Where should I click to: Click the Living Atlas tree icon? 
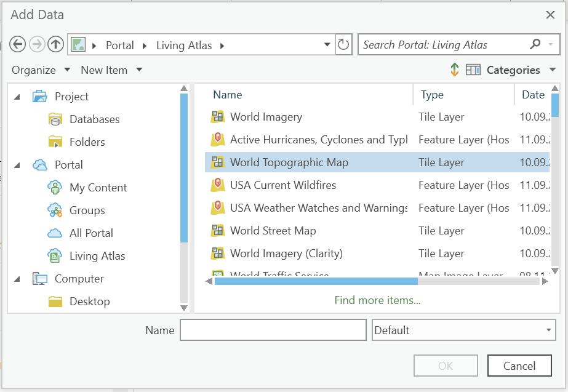tap(55, 256)
